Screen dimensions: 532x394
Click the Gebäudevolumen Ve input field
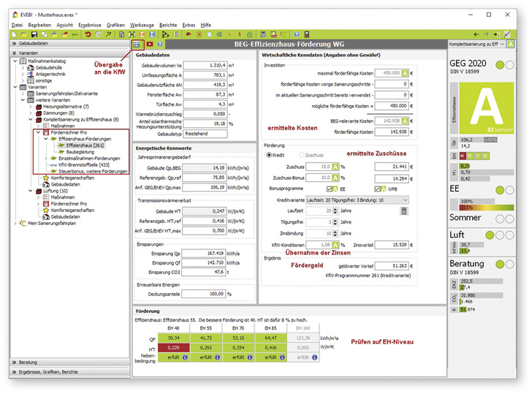pos(205,65)
